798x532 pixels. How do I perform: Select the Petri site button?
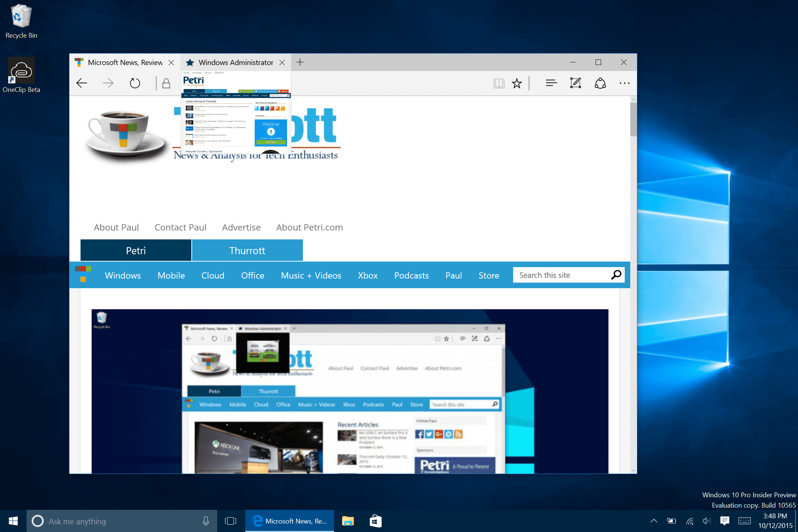click(136, 250)
